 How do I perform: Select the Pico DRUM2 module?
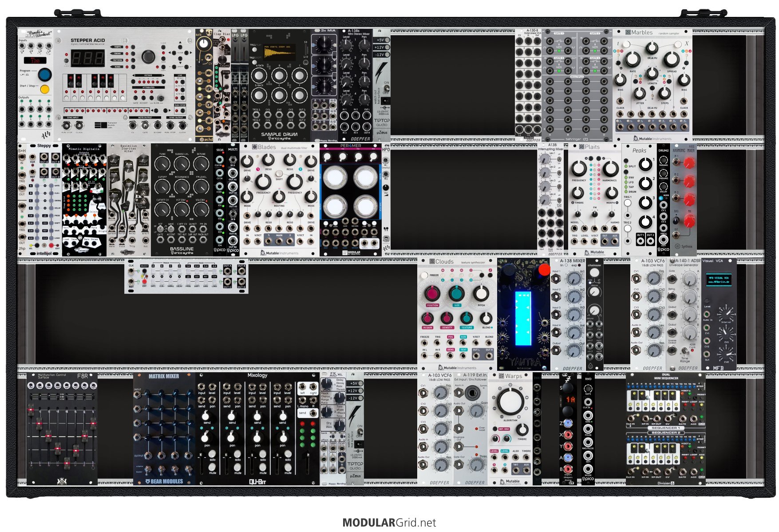tap(664, 200)
